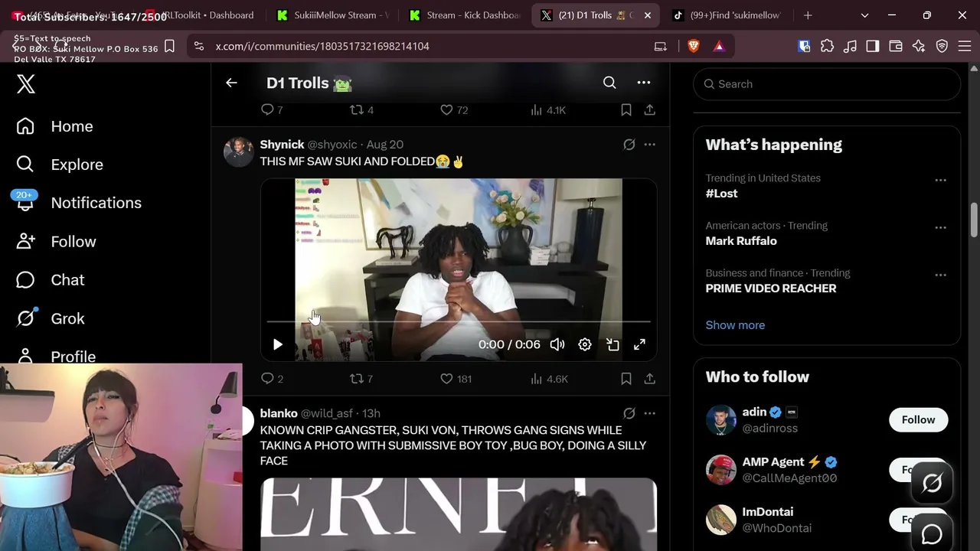Click the X logo in the sidebar
This screenshot has height=551, width=980.
[26, 83]
